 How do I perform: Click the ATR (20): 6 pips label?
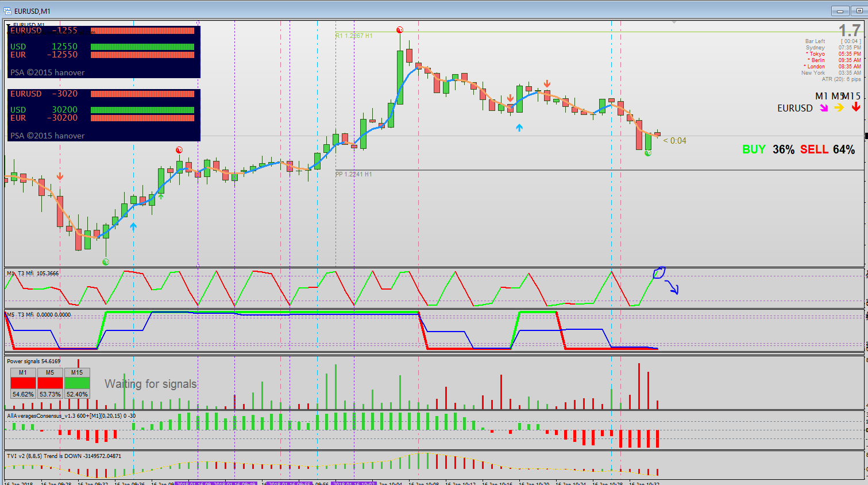point(842,79)
